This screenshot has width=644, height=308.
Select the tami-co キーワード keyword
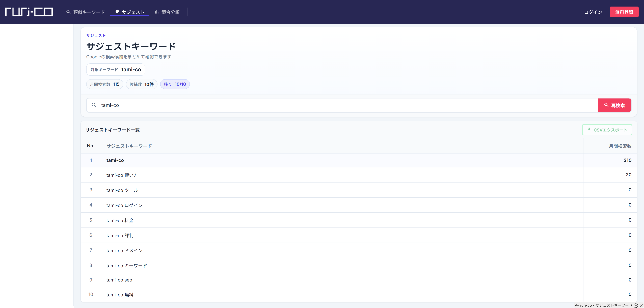coord(127,266)
